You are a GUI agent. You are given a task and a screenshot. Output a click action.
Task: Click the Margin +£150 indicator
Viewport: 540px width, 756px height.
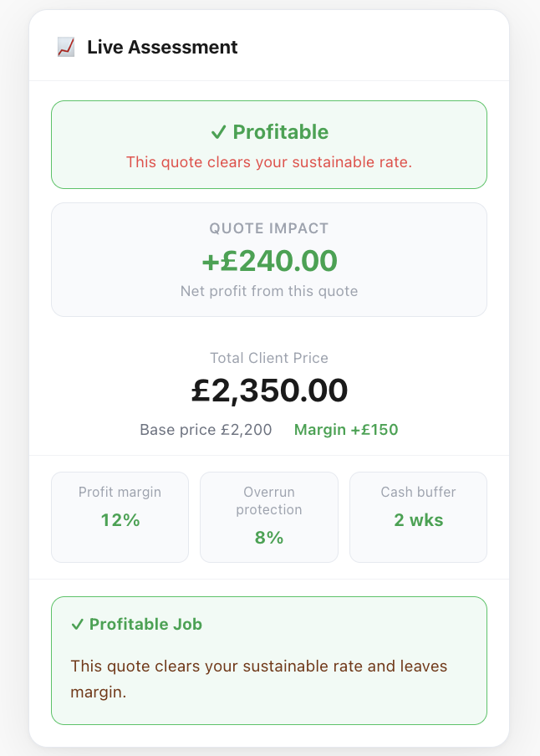point(346,429)
